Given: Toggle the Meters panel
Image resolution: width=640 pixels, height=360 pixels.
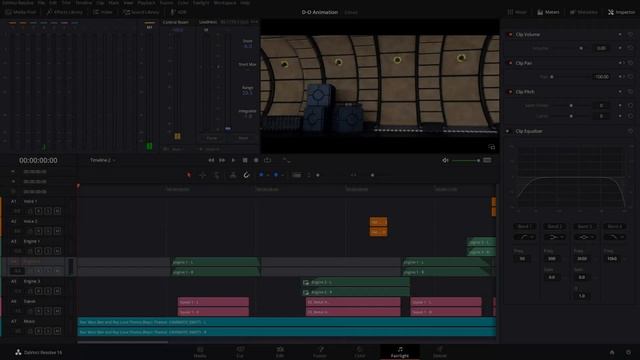Looking at the screenshot, I should click(x=548, y=12).
